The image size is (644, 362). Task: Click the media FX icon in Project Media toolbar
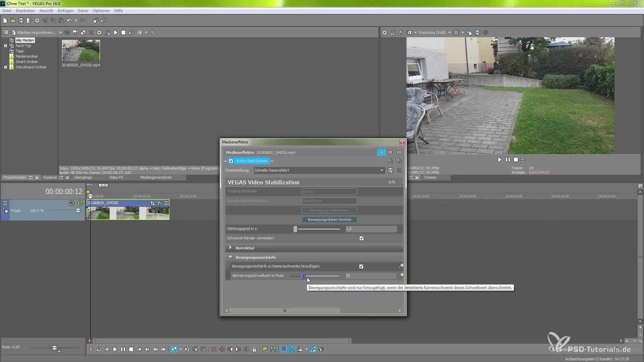coord(107,33)
